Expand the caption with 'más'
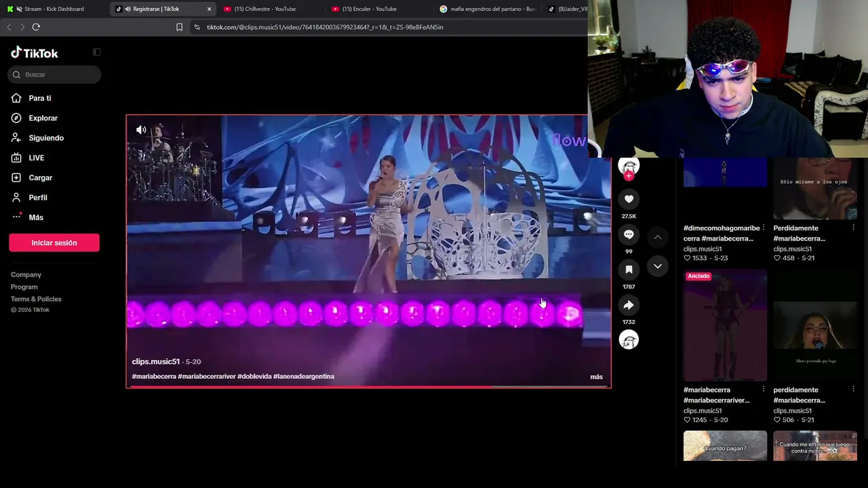The height and width of the screenshot is (488, 868). [597, 377]
